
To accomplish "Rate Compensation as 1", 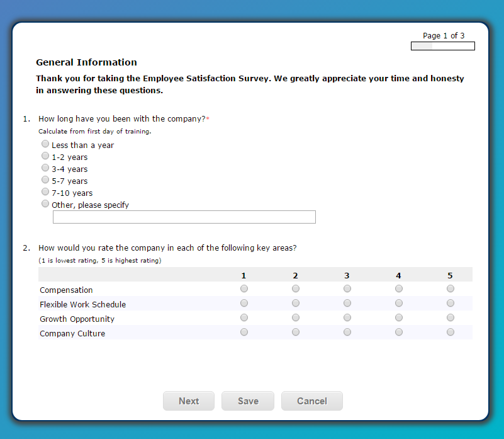I will click(244, 288).
